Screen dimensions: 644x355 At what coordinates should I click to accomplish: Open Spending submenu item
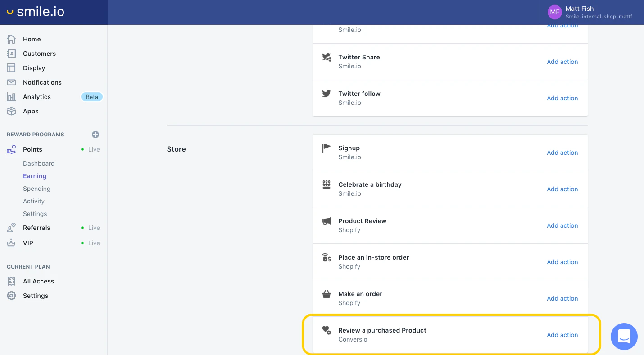(x=37, y=189)
